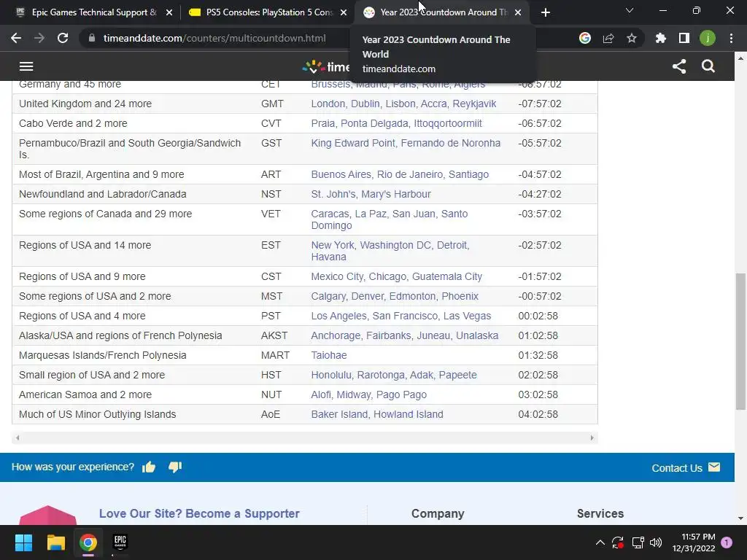Viewport: 747px width, 560px height.
Task: Click Mexico City, Chicago, Guatemala City link
Action: tap(396, 276)
